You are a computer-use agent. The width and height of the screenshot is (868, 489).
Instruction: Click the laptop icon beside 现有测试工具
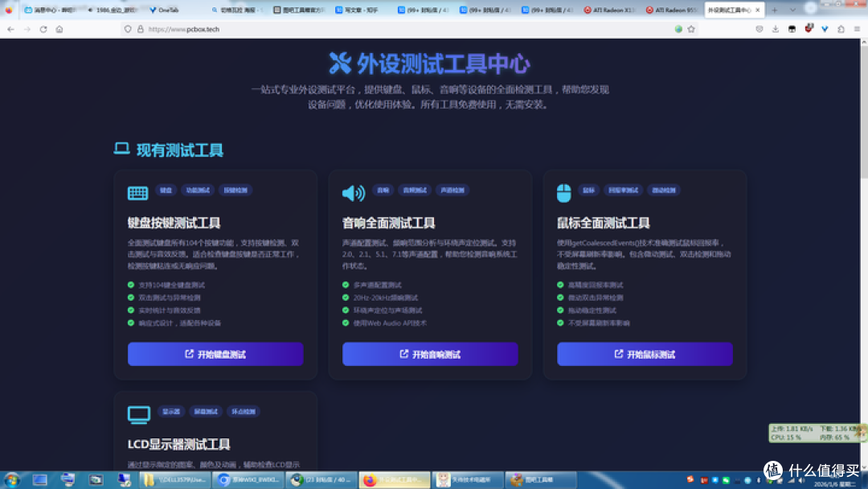tap(122, 149)
